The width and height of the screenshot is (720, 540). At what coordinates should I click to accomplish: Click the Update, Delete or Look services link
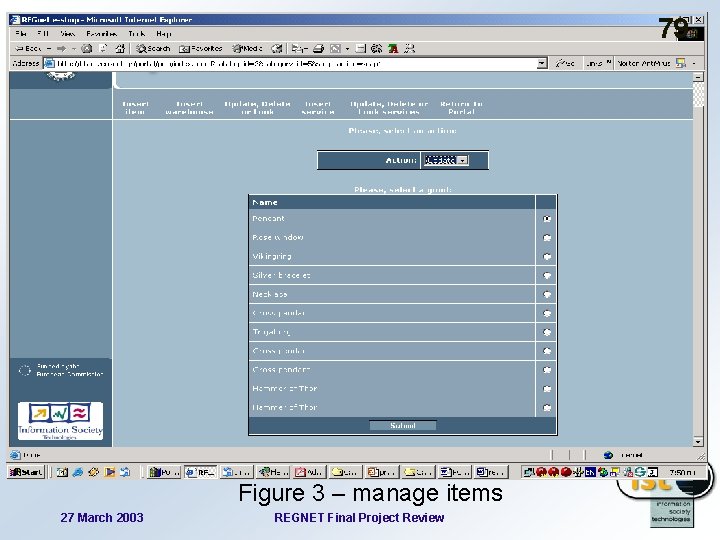[x=388, y=108]
